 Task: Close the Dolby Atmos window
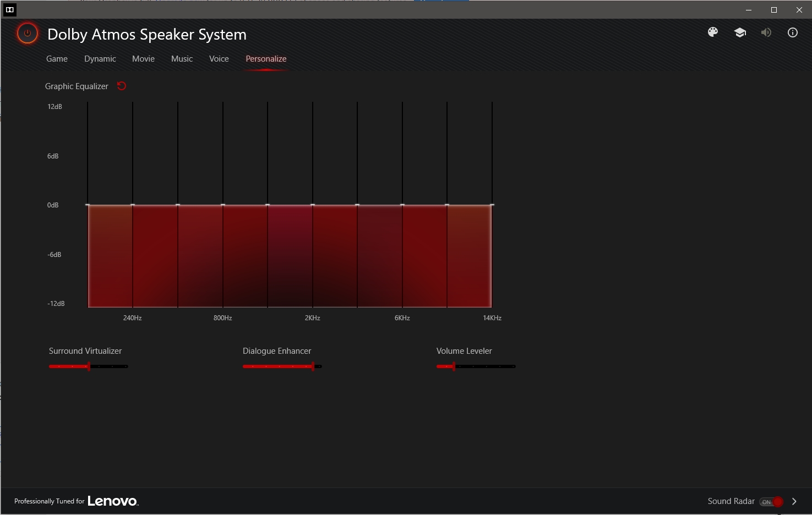(799, 10)
